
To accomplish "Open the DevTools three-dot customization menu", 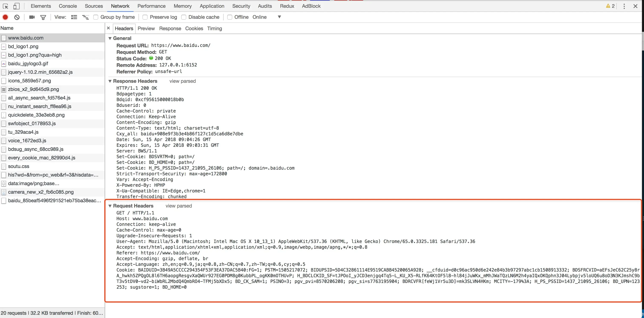I will (624, 6).
